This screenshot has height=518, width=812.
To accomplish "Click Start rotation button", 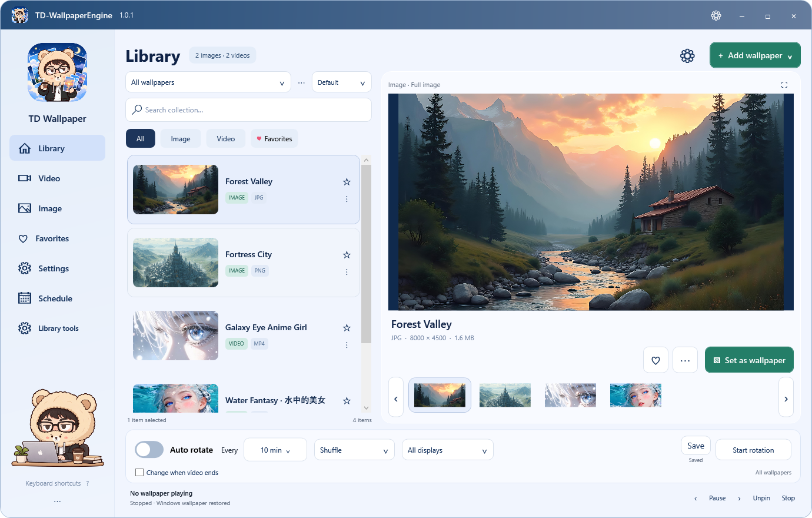I will pos(753,450).
